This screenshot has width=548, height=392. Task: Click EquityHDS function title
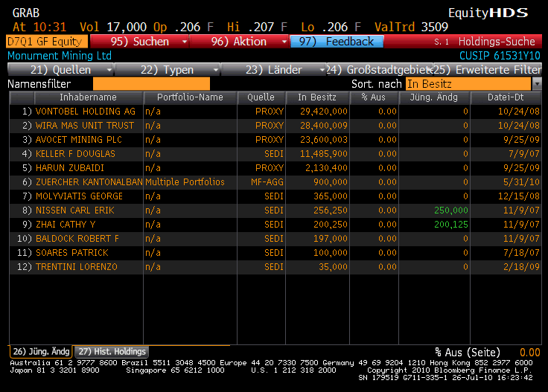(488, 13)
